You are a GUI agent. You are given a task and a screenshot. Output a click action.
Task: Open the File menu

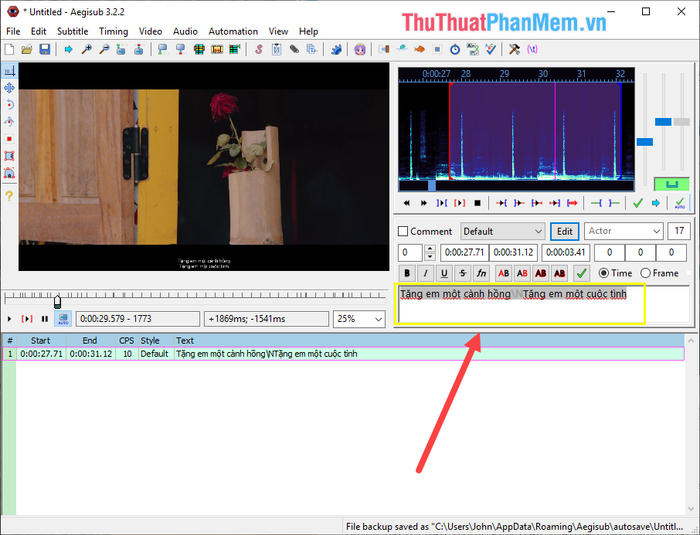coord(13,31)
